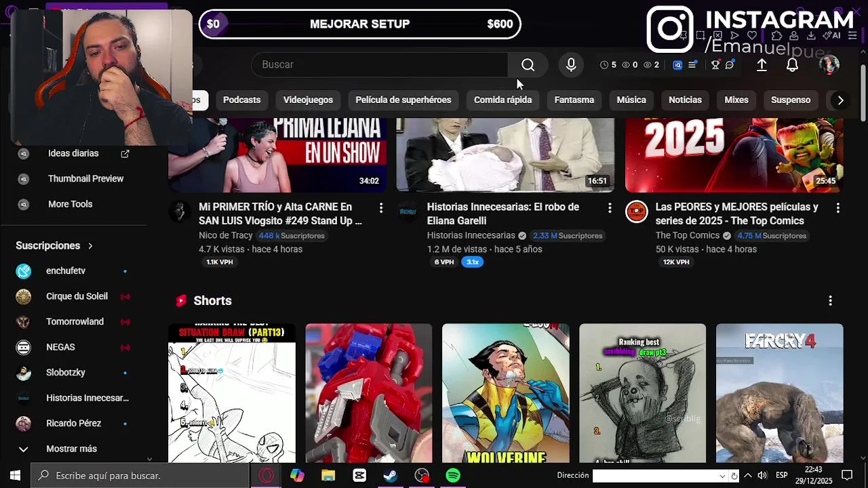Open options for Historias Innecesarias video
This screenshot has width=868, height=488.
coord(610,207)
